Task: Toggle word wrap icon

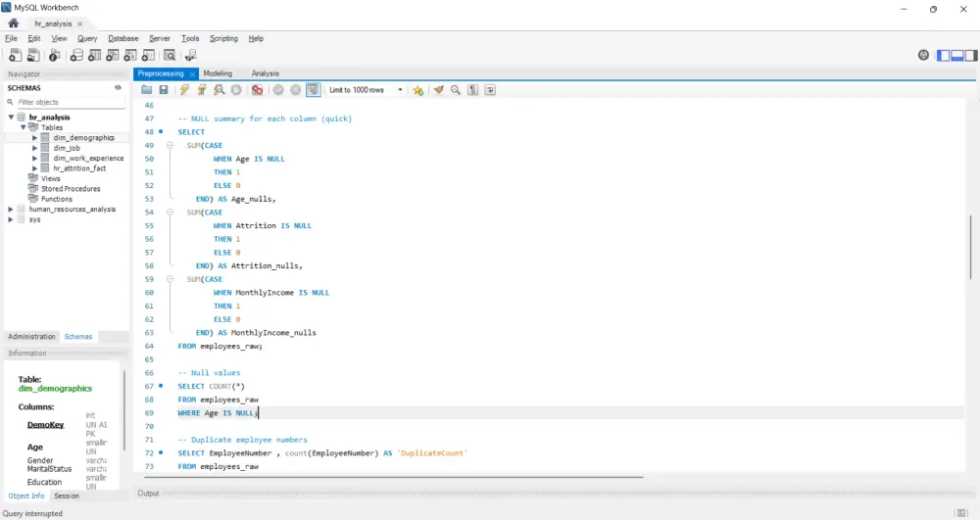Action: click(x=491, y=90)
